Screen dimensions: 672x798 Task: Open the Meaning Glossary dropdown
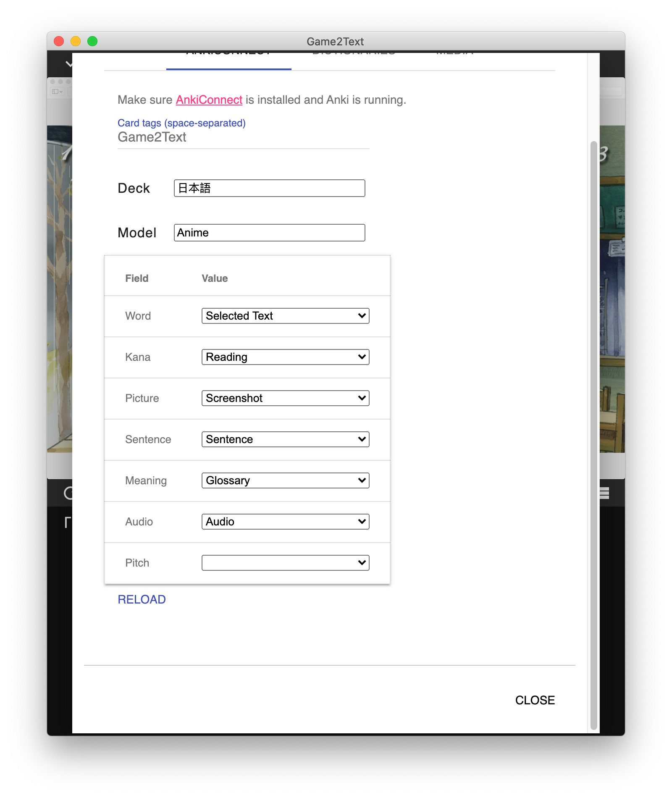[x=285, y=480]
